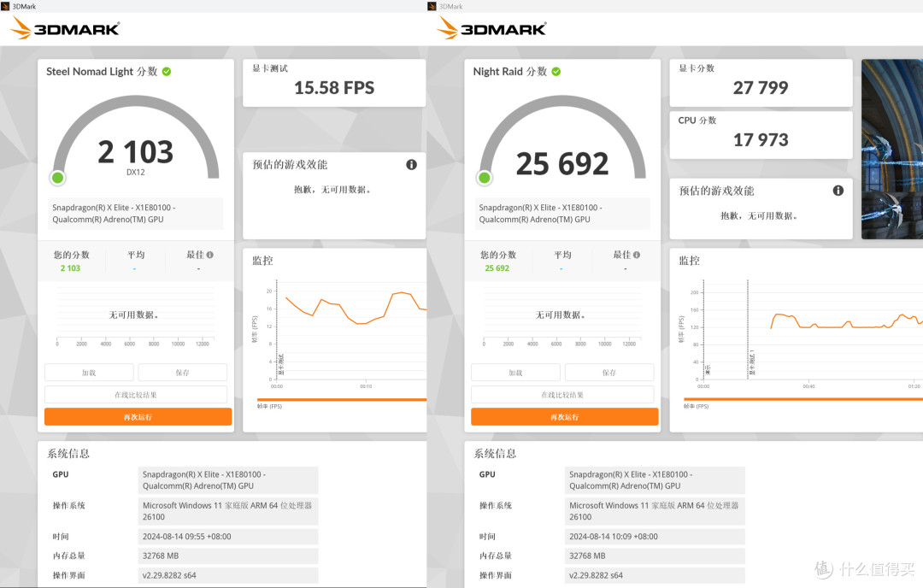Click the 3DMark title bar icon of the left window
Viewport: 923px width, 588px height.
coord(5,6)
